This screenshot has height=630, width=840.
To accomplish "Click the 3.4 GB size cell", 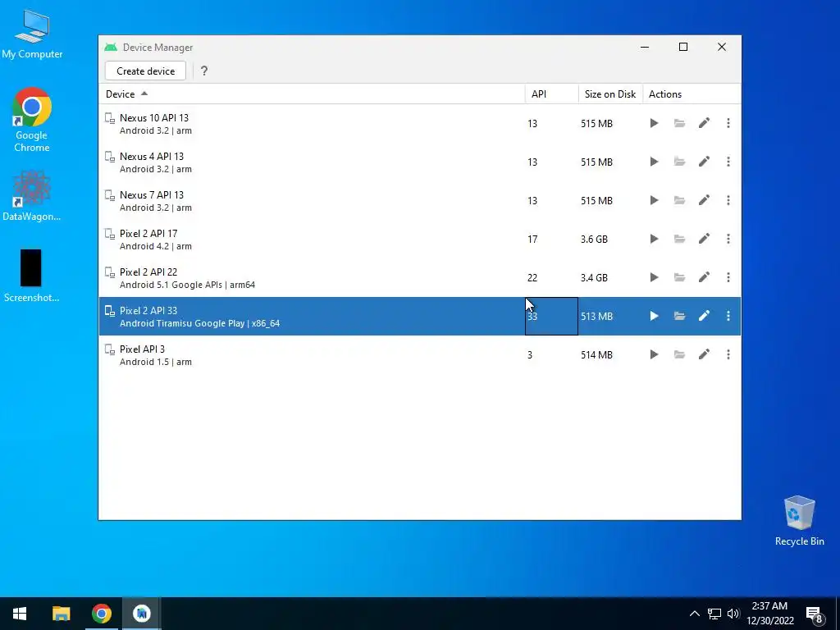I will pyautogui.click(x=610, y=277).
